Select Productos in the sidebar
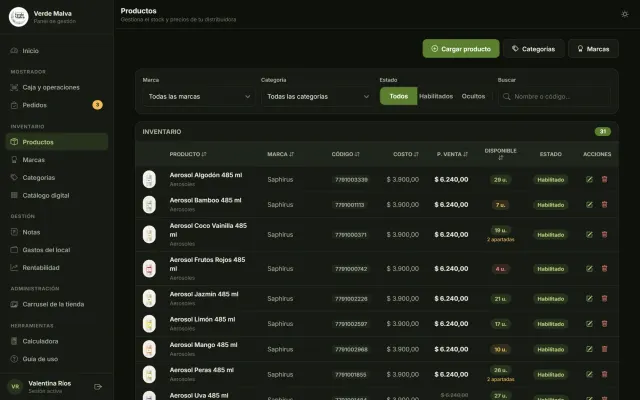 click(57, 142)
